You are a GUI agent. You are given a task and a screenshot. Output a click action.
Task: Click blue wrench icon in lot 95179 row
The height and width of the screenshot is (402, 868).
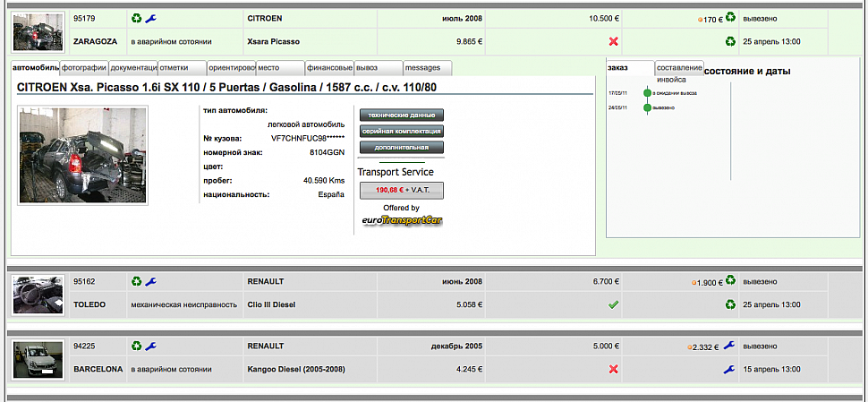click(150, 18)
